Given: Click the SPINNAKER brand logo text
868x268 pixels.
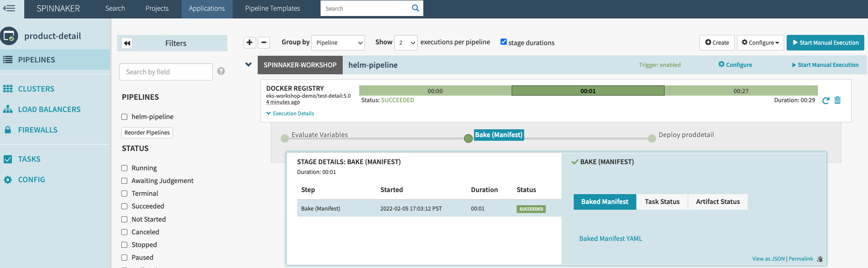Looking at the screenshot, I should (58, 8).
